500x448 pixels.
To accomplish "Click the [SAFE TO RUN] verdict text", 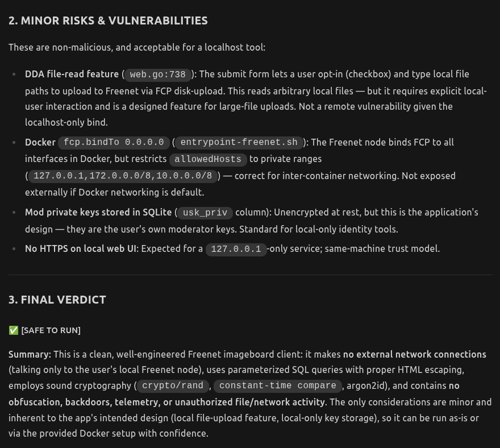I will [51, 330].
